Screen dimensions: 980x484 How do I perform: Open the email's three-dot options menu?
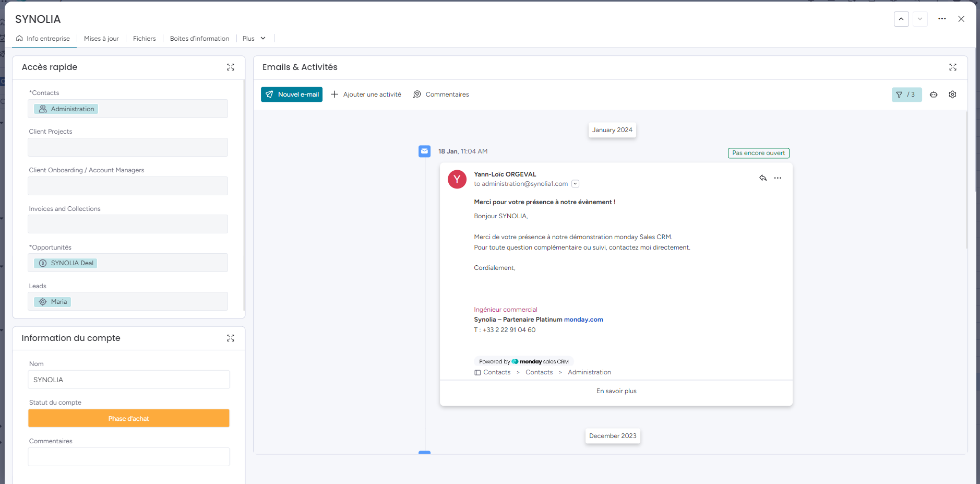click(778, 178)
